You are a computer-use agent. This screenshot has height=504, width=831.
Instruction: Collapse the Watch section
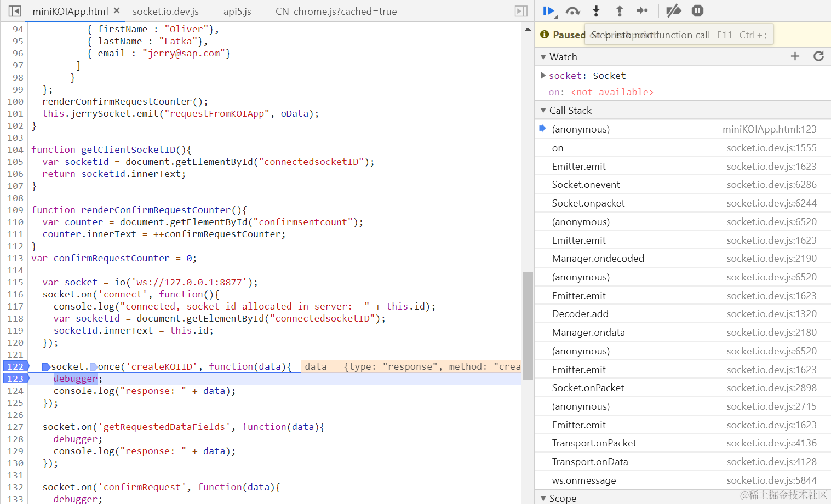click(x=543, y=57)
